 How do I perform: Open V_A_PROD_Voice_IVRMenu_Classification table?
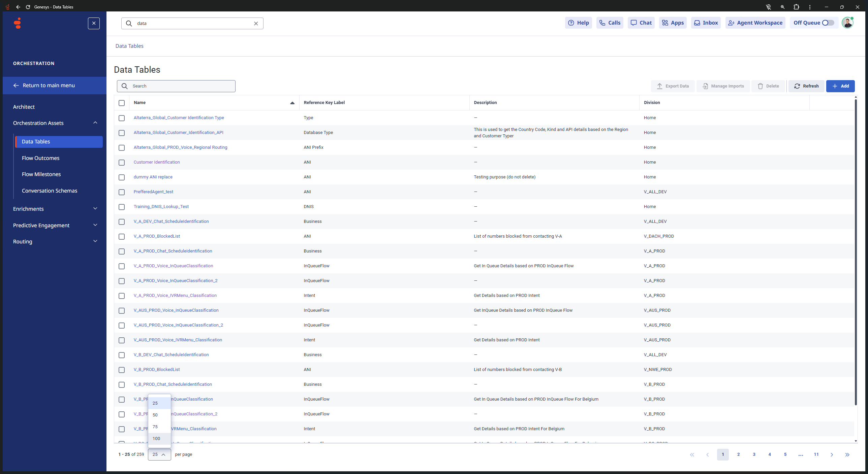coord(175,295)
